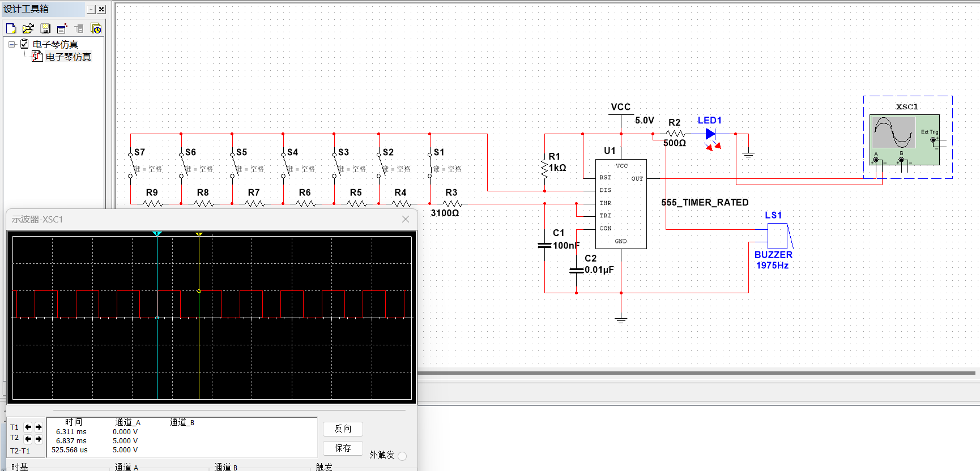
Task: Close the 示波器-XSC1 oscilloscope window
Action: coord(406,219)
